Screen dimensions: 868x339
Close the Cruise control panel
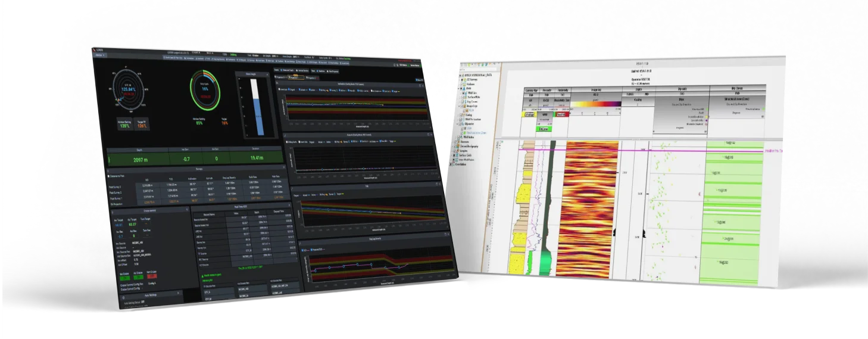click(187, 210)
